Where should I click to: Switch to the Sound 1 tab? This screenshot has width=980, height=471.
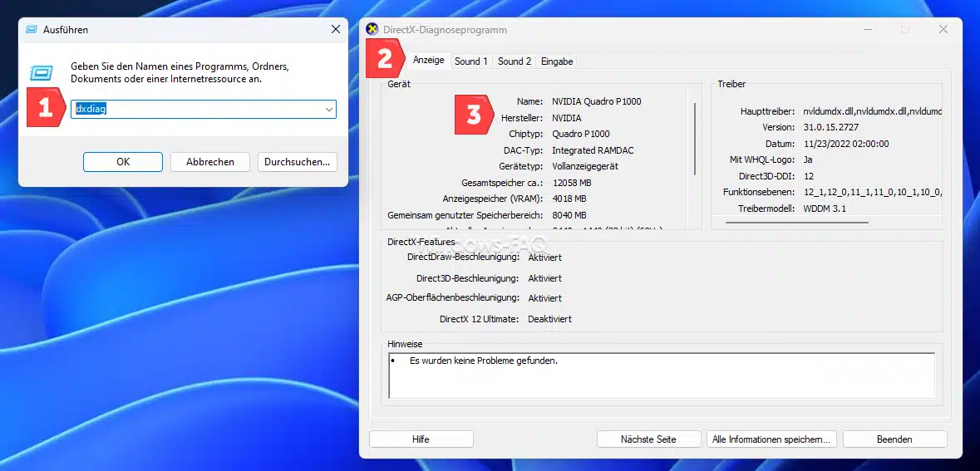pyautogui.click(x=471, y=61)
